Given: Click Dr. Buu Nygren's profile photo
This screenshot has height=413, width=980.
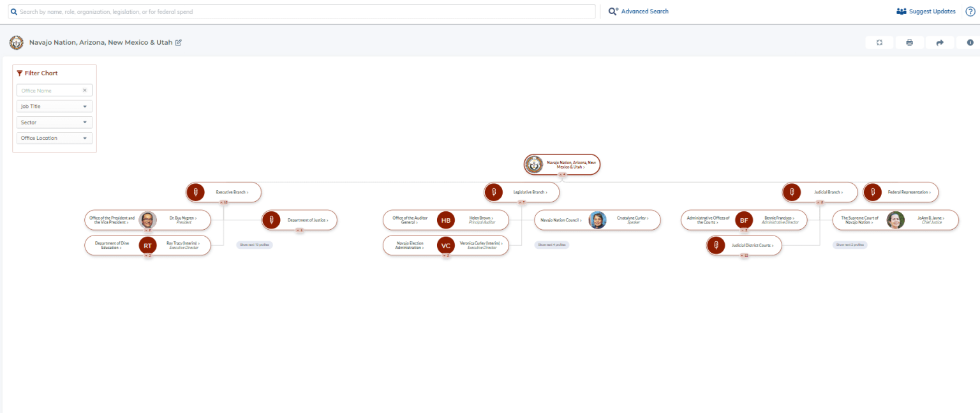Looking at the screenshot, I should 147,220.
